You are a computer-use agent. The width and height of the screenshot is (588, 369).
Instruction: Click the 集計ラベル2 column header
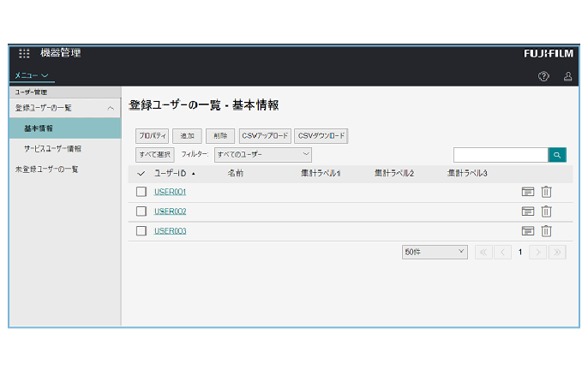point(394,174)
